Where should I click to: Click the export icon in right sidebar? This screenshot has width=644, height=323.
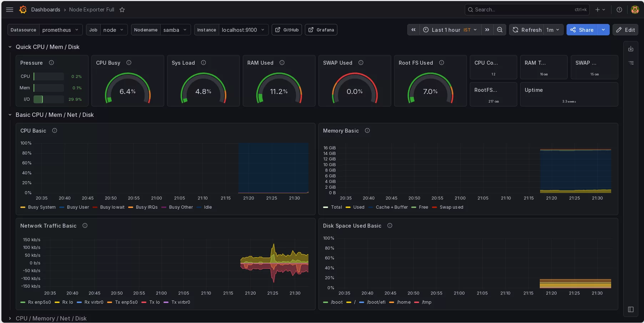tap(631, 49)
